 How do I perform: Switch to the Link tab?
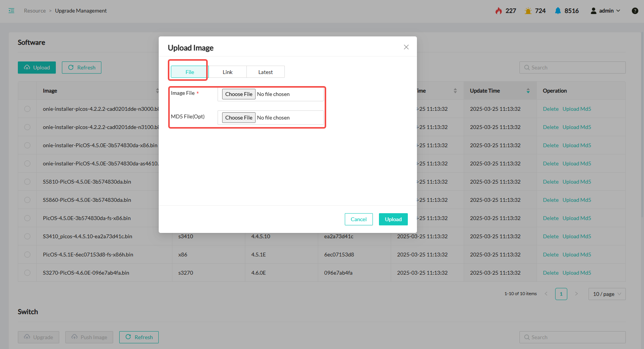tap(227, 72)
